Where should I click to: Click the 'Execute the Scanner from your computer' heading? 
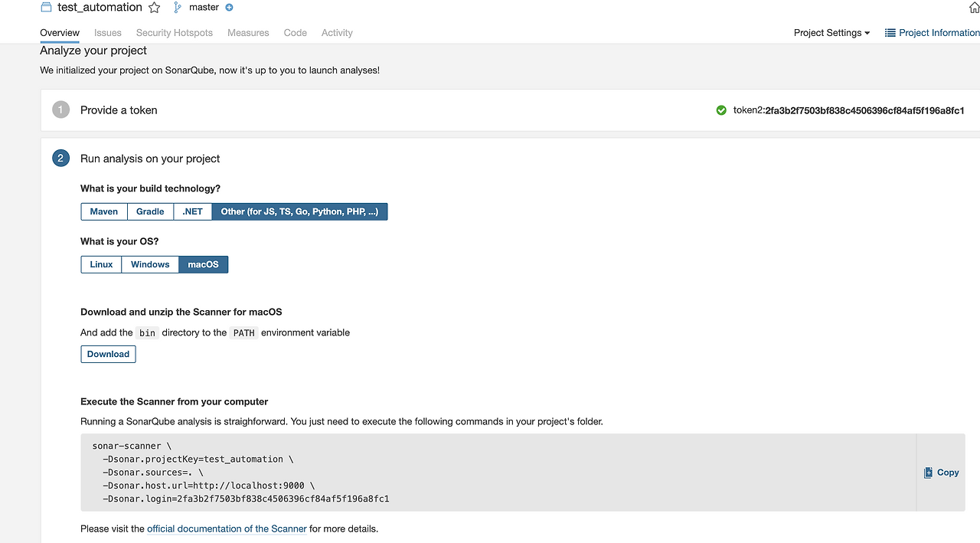click(175, 401)
